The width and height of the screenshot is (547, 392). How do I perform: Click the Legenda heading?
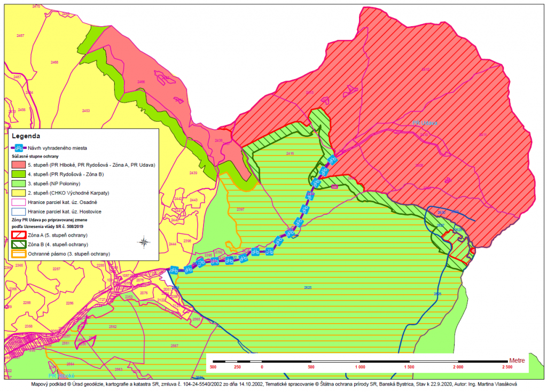pos(28,136)
